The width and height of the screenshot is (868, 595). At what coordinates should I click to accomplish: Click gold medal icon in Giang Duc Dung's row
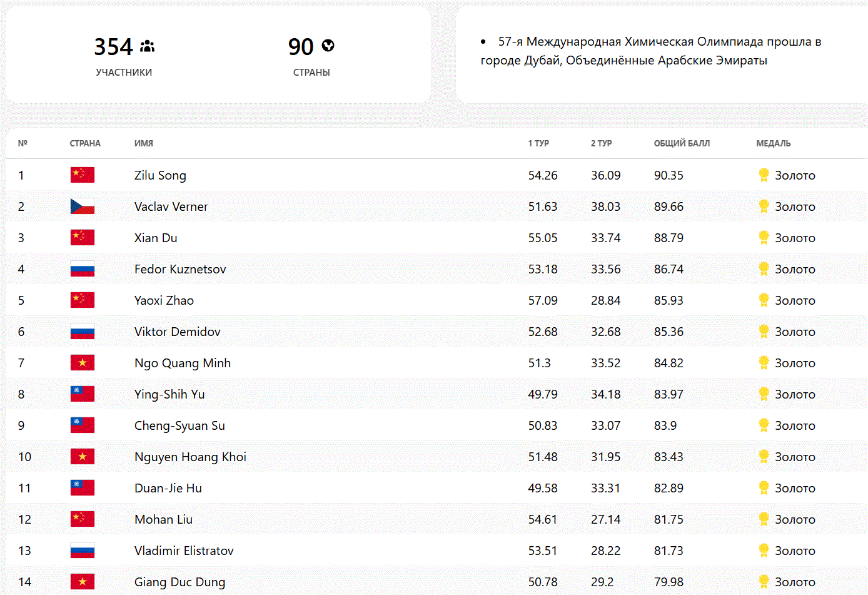[763, 582]
